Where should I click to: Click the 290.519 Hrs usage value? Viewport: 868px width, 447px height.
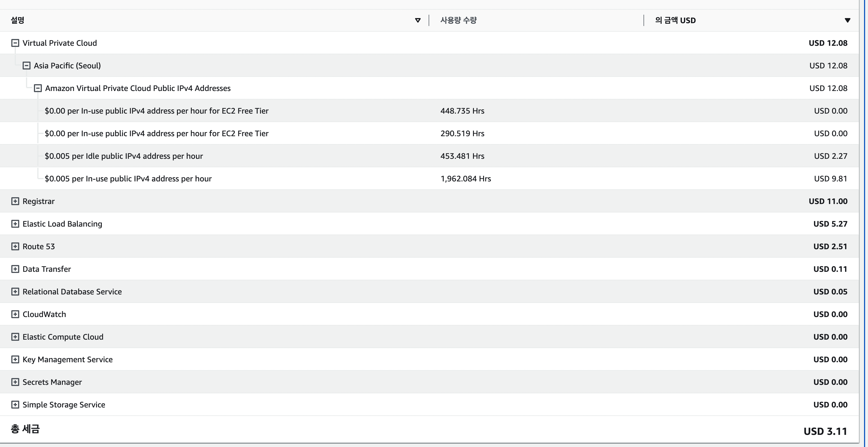pyautogui.click(x=462, y=133)
